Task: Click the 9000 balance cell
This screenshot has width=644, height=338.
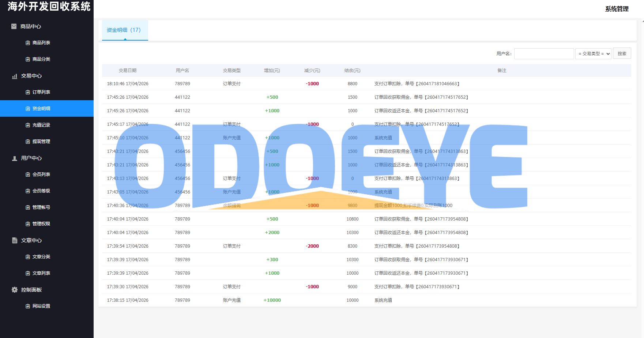Action: pyautogui.click(x=353, y=287)
